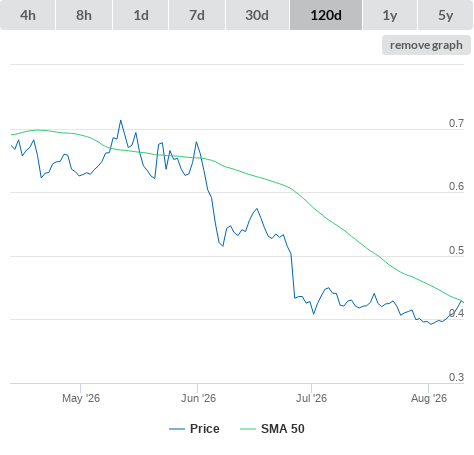Switch to the 8h time range
The height and width of the screenshot is (455, 474).
tap(84, 15)
